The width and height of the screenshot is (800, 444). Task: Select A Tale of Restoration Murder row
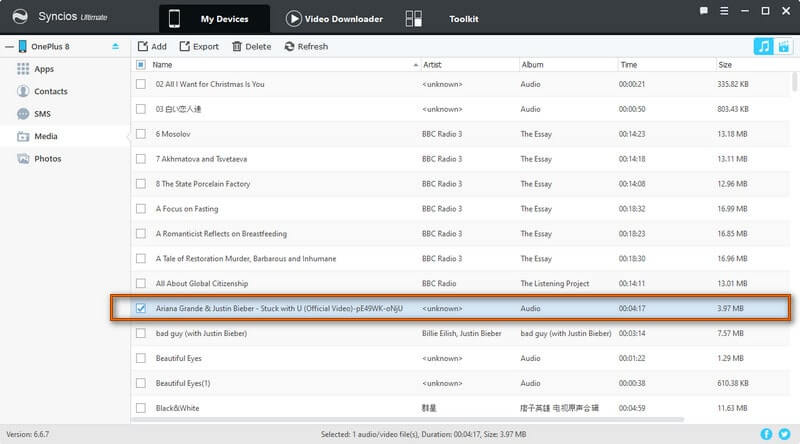pos(460,259)
